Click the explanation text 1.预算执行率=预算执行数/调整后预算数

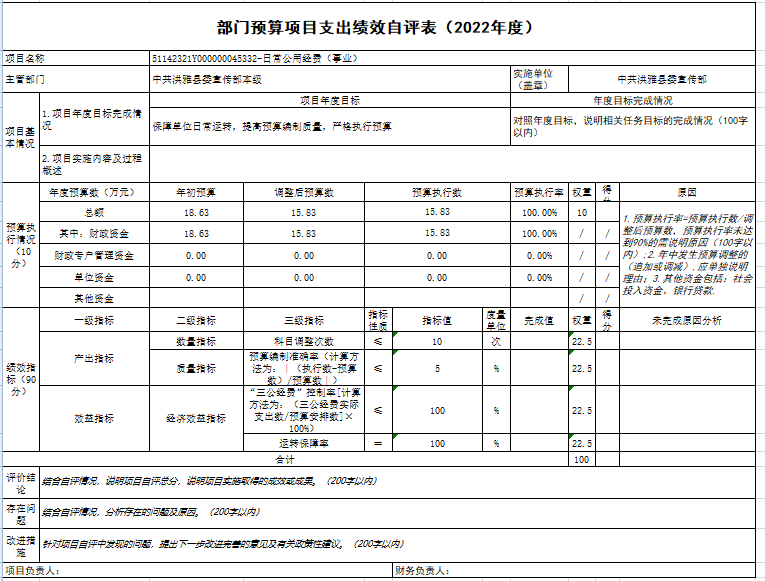pyautogui.click(x=687, y=254)
